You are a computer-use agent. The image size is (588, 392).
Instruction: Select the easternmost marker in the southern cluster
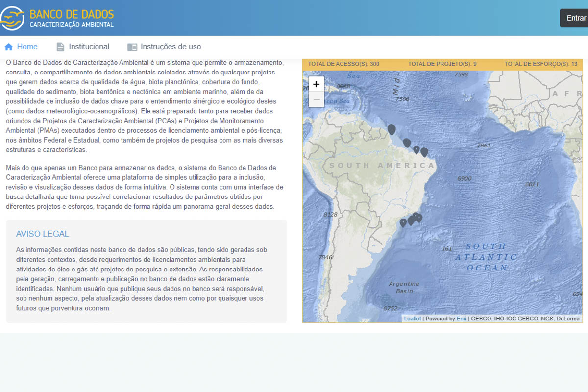point(419,218)
